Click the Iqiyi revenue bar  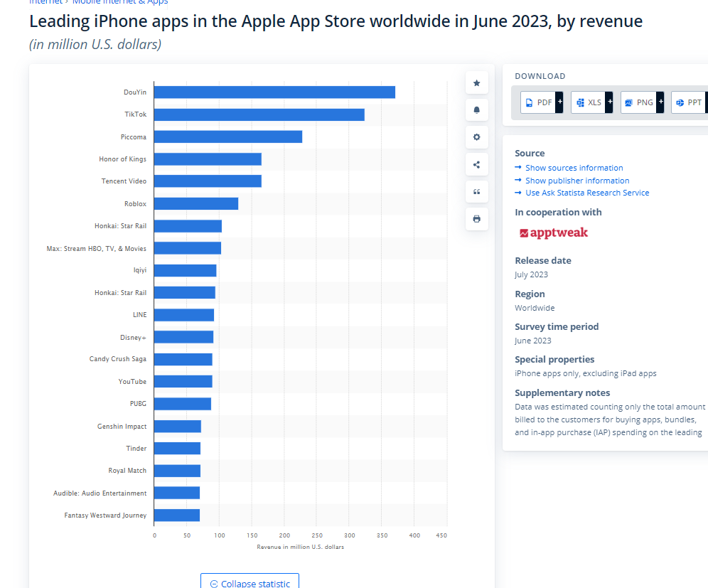185,270
